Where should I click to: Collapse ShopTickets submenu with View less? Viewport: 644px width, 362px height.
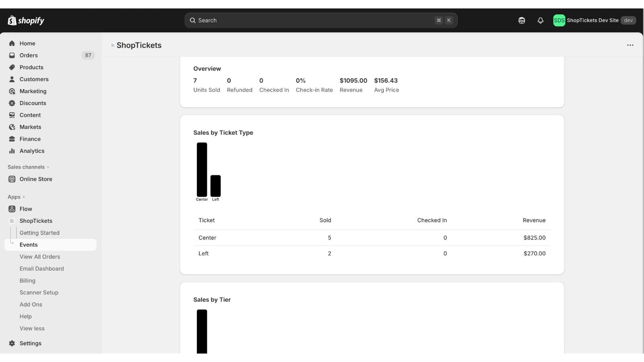32,328
